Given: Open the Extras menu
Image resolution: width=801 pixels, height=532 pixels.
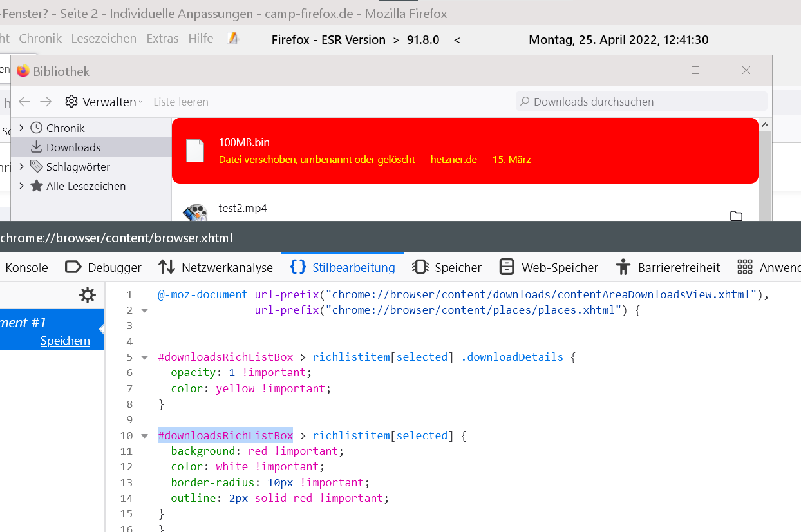Looking at the screenshot, I should [162, 39].
